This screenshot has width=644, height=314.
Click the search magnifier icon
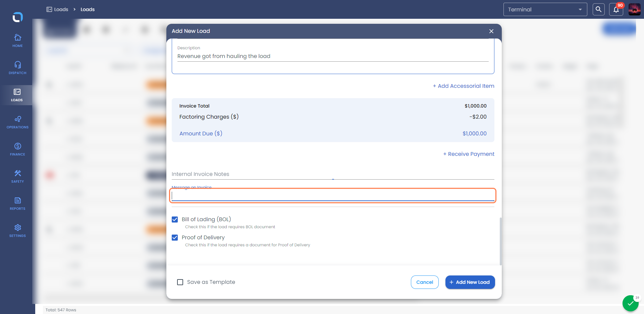[x=598, y=9]
